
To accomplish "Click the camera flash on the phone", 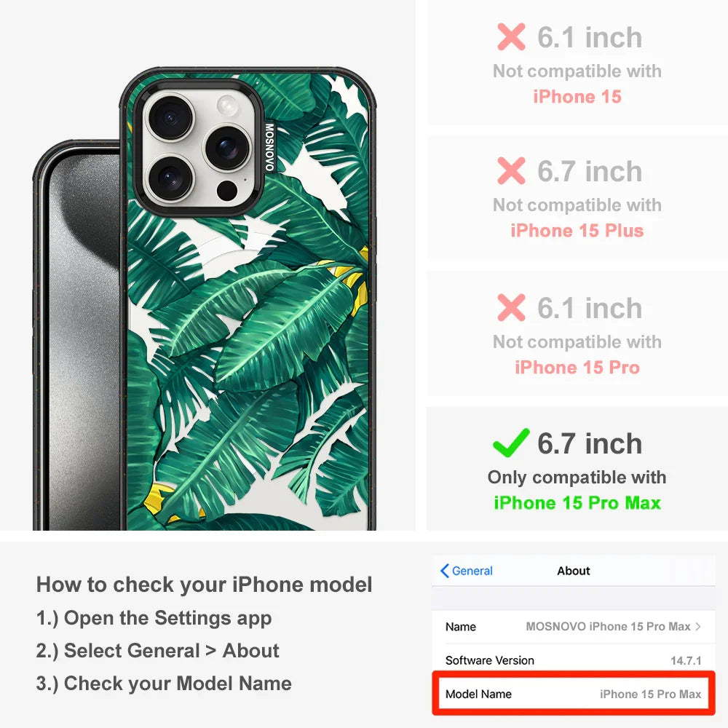I will click(x=227, y=105).
